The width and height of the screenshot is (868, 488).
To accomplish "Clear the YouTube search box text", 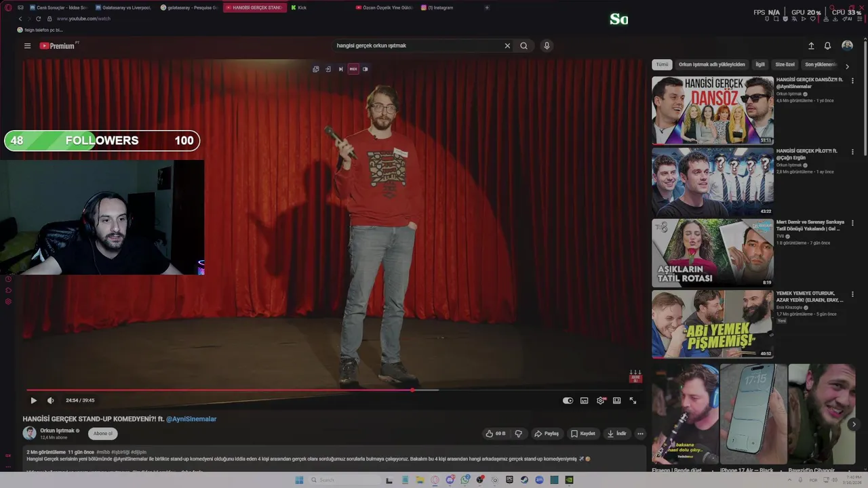I will point(507,45).
